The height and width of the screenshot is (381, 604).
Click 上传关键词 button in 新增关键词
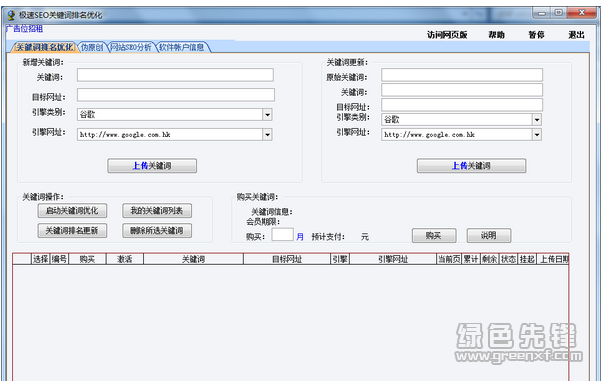coord(152,166)
